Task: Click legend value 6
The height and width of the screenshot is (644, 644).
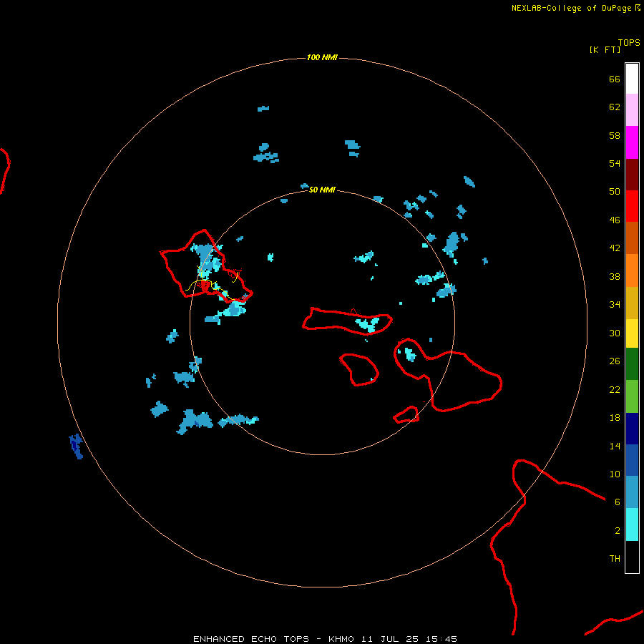Action: click(x=618, y=502)
